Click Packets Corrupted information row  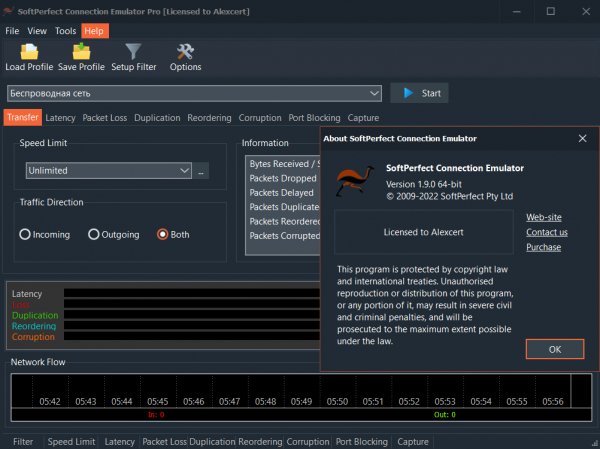pyautogui.click(x=284, y=236)
